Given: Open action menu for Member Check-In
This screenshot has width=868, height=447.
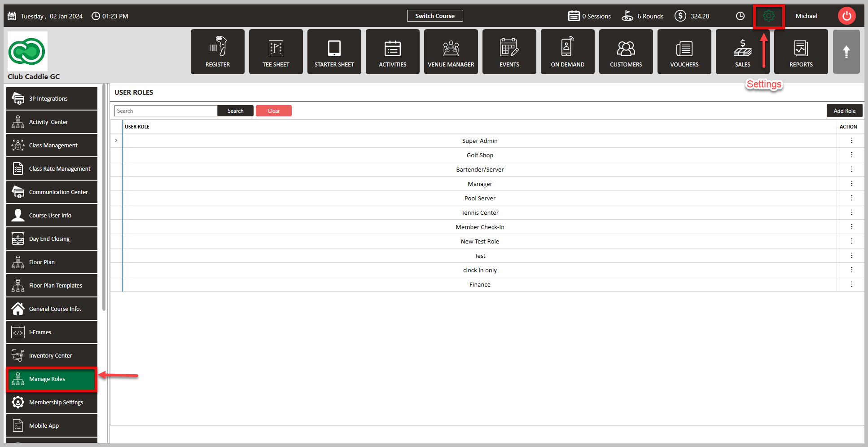Looking at the screenshot, I should coord(851,227).
